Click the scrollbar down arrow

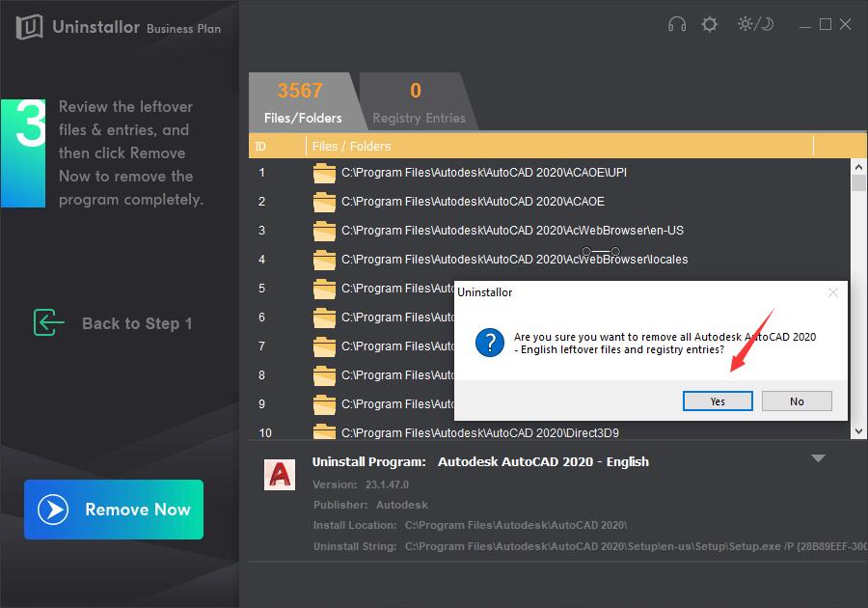coord(858,431)
